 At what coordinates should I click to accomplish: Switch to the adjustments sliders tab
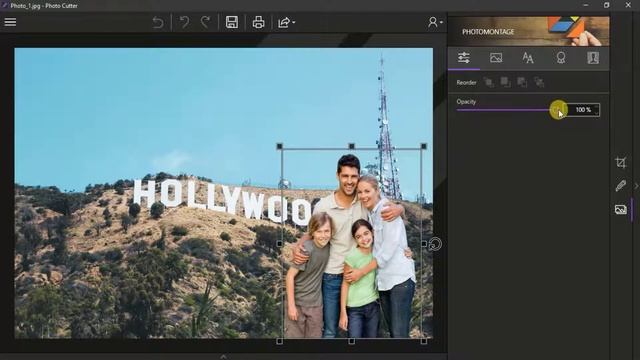tap(464, 58)
